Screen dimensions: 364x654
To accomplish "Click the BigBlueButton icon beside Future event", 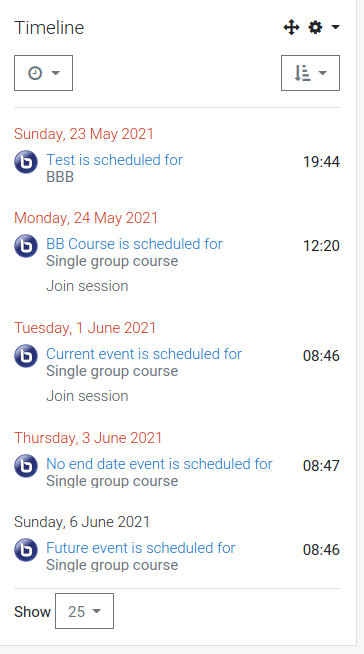I will click(x=26, y=550).
